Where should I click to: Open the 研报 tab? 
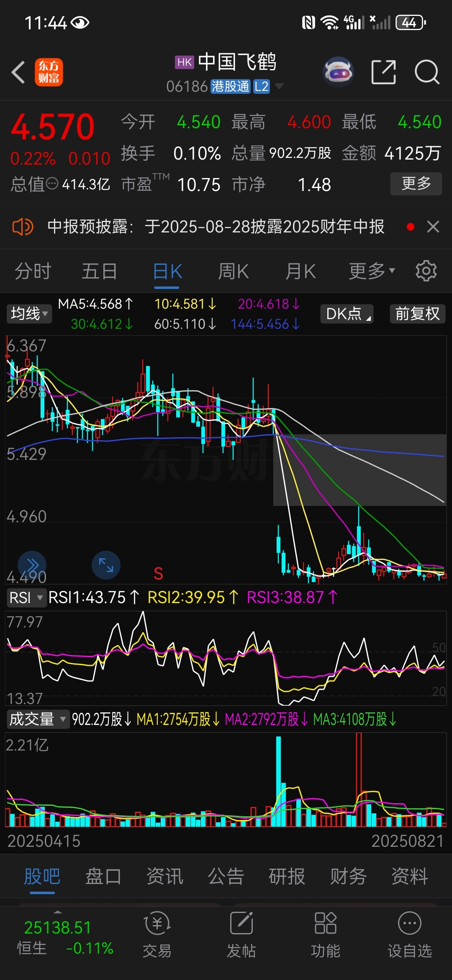coord(287,876)
